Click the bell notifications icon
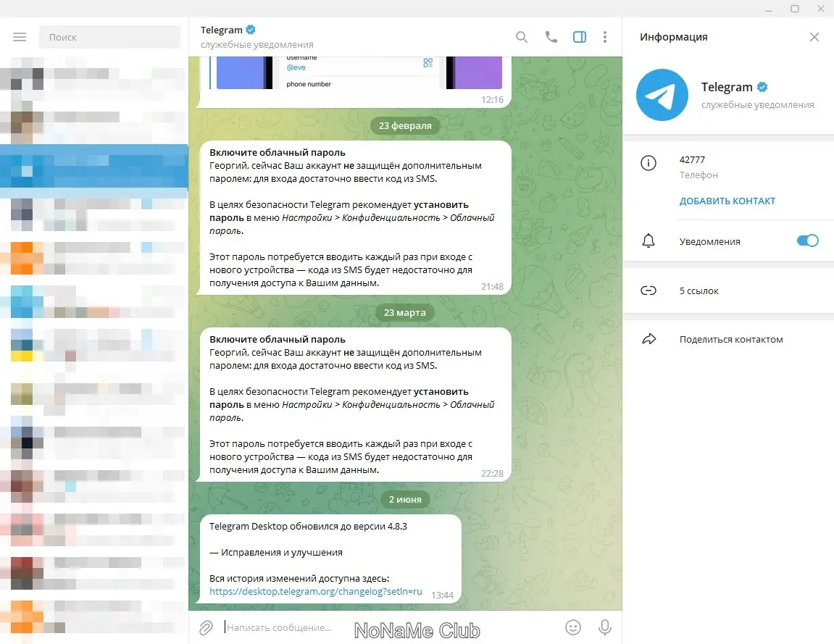Viewport: 834px width, 644px height. coord(648,241)
